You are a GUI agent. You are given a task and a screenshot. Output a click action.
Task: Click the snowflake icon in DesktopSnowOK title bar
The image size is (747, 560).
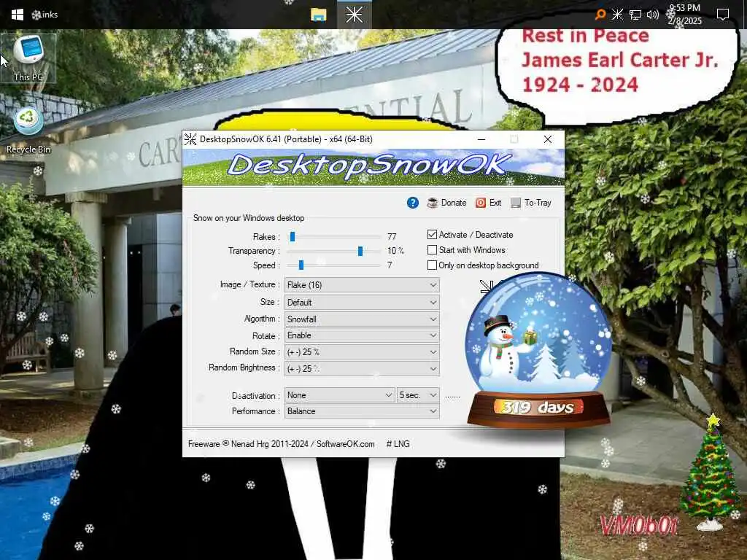pyautogui.click(x=190, y=139)
